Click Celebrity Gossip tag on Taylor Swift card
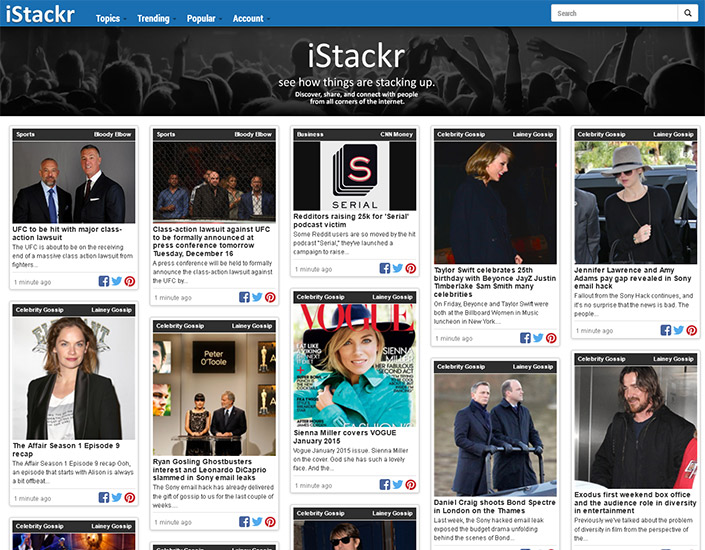The image size is (705, 550). tap(461, 134)
